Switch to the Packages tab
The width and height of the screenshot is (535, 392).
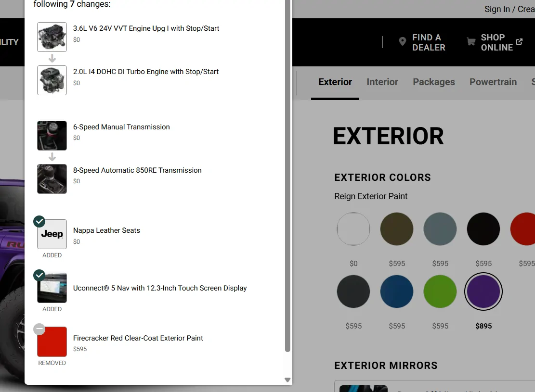point(434,82)
